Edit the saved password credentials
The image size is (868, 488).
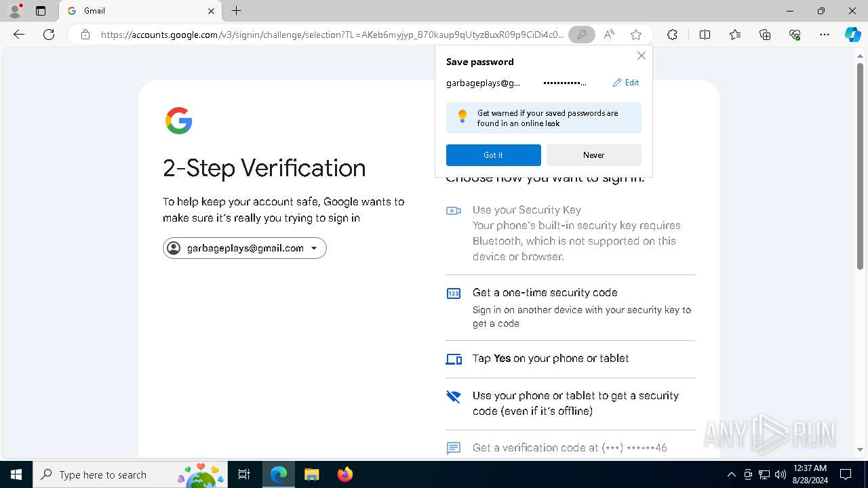(626, 83)
